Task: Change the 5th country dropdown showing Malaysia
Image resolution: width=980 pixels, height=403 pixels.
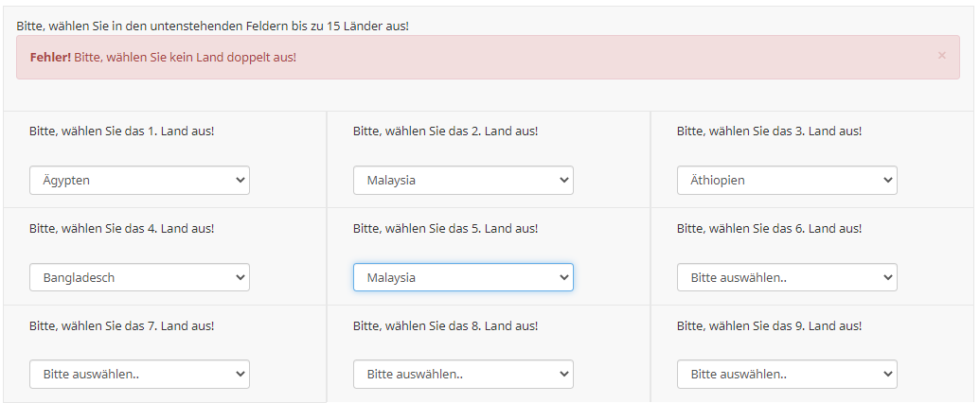Action: tap(463, 277)
